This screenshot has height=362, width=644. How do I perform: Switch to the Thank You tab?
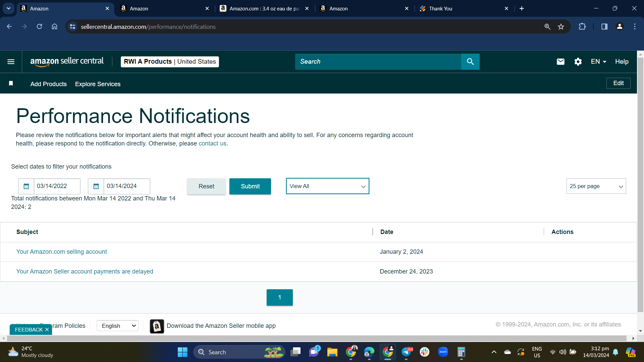click(464, 8)
